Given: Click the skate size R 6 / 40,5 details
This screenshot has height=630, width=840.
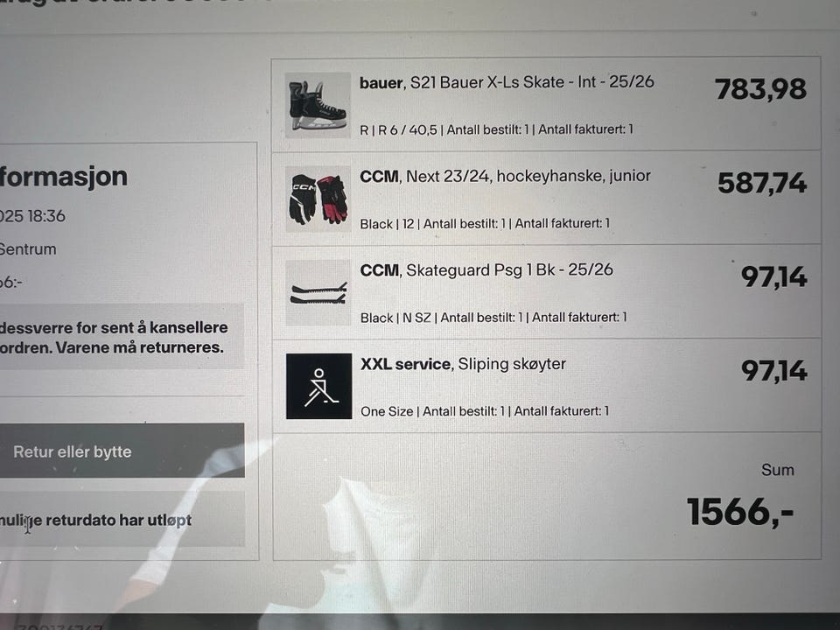Looking at the screenshot, I should (x=496, y=129).
